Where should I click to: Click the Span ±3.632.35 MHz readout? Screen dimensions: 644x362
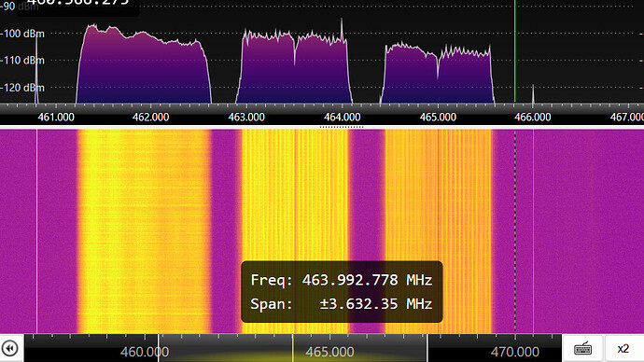coord(342,304)
